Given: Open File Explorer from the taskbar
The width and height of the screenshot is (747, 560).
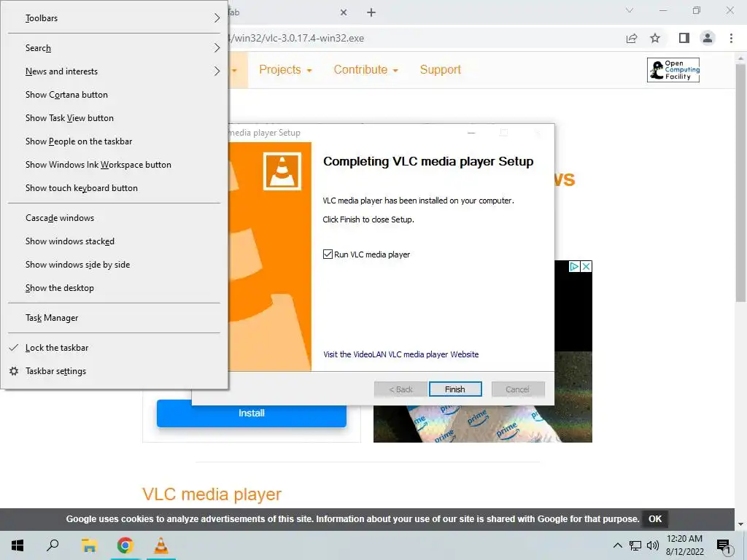Looking at the screenshot, I should pos(89,545).
